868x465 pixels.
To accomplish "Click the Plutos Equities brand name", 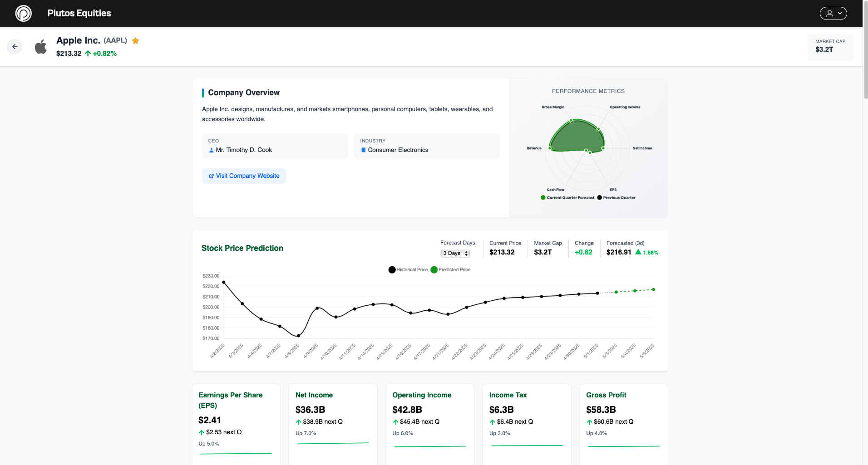I will [x=79, y=13].
